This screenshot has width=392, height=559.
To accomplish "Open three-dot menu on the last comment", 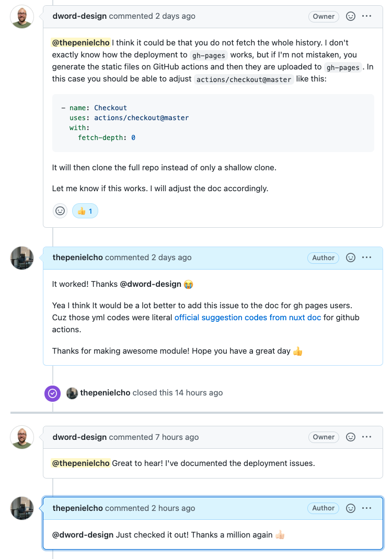I will [x=367, y=508].
